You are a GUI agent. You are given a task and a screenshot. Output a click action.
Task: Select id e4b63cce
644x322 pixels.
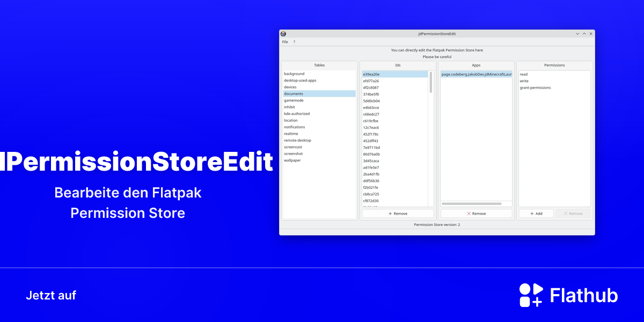[395, 107]
